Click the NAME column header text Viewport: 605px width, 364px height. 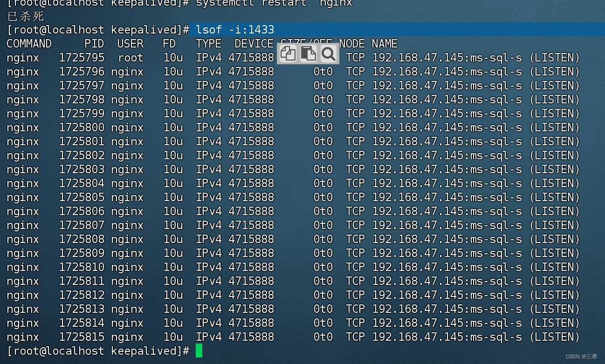pos(384,43)
